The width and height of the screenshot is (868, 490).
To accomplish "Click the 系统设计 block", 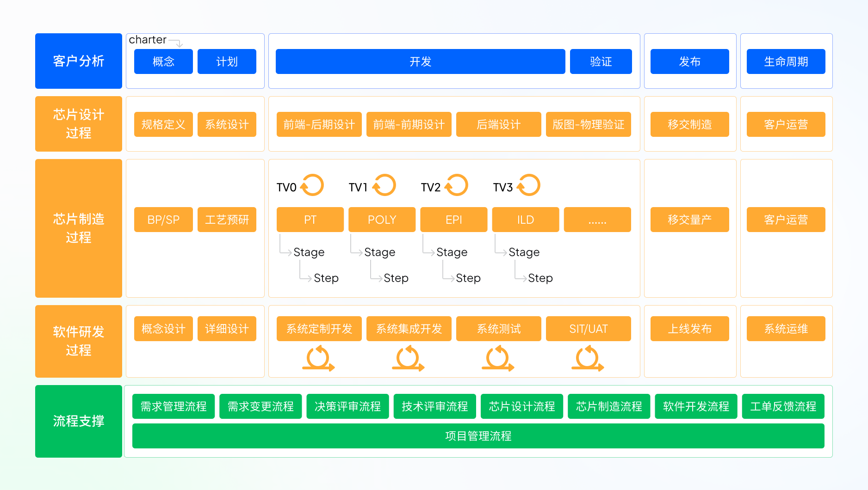I will pyautogui.click(x=227, y=124).
